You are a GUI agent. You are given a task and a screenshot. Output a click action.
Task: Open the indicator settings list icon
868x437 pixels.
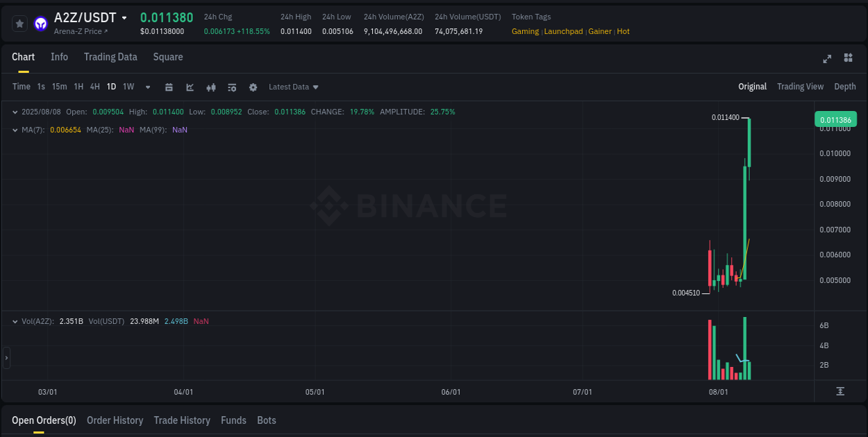(231, 87)
